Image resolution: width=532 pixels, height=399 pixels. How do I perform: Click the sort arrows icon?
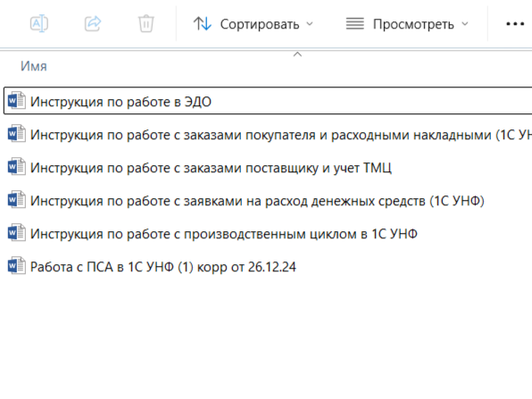tap(203, 24)
